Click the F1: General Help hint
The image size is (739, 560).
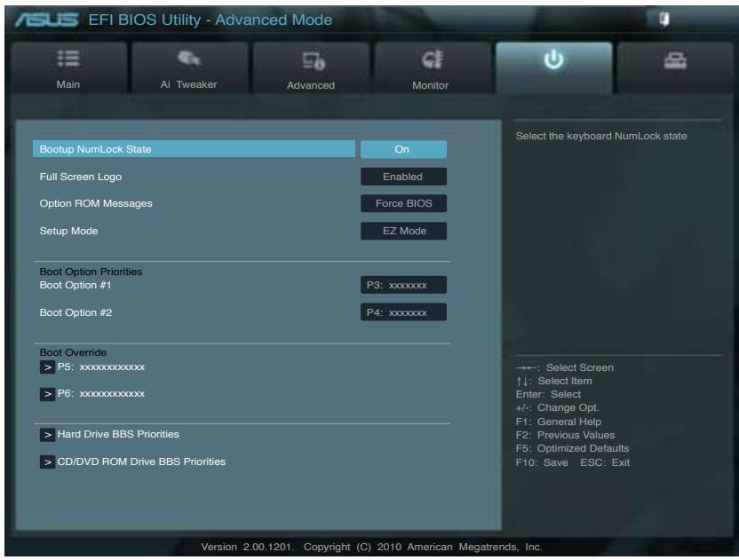pyautogui.click(x=559, y=422)
